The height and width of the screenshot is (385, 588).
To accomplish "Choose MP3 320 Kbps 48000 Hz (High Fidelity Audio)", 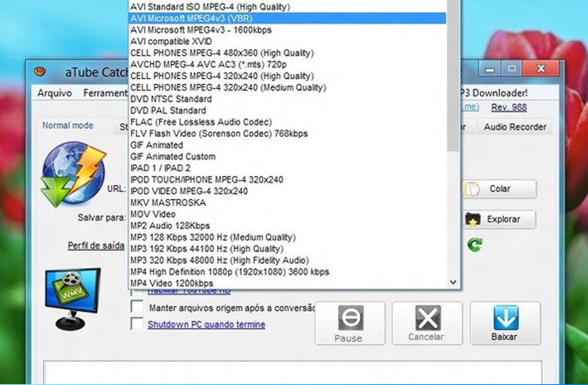I will tap(287, 260).
